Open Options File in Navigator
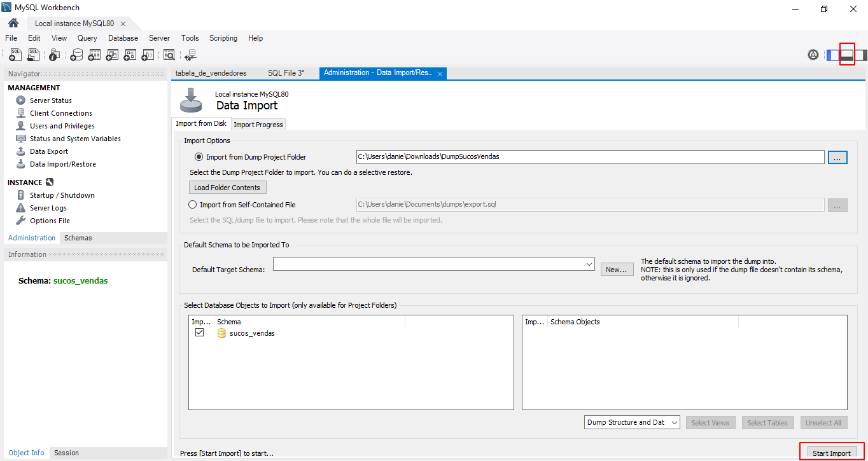 [x=50, y=221]
